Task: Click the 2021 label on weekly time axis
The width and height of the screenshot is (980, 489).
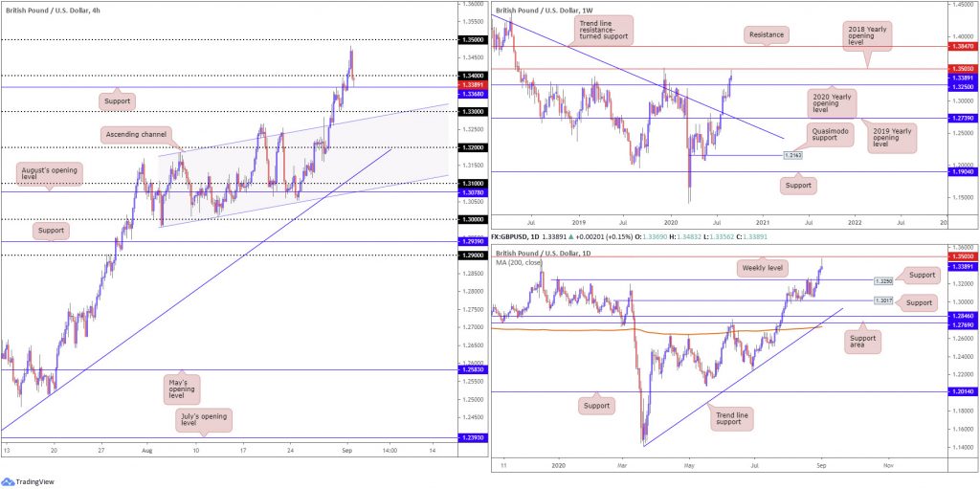Action: 763,221
